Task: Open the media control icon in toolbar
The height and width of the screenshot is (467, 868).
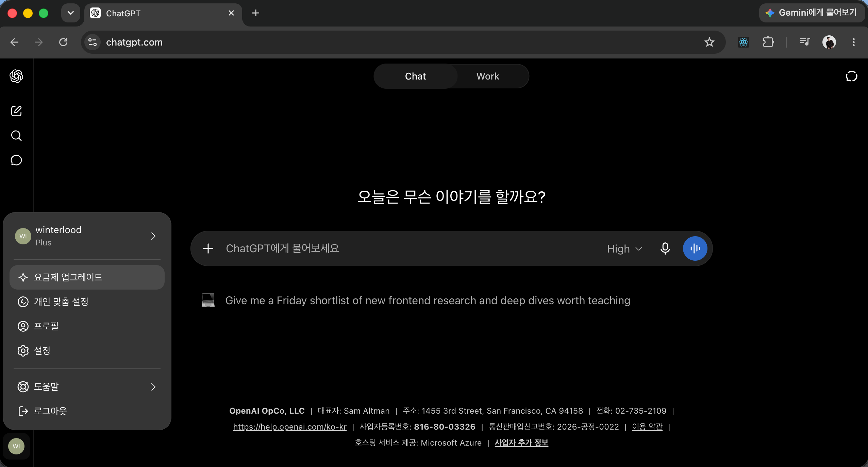Action: click(x=804, y=42)
